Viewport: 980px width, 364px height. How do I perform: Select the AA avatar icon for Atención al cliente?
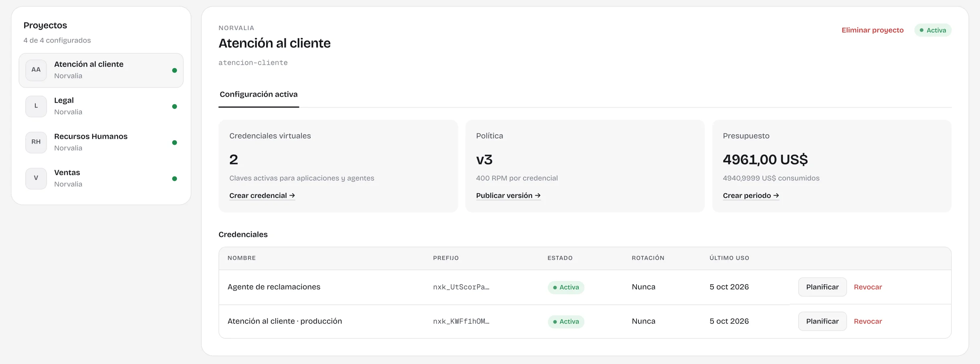[36, 70]
